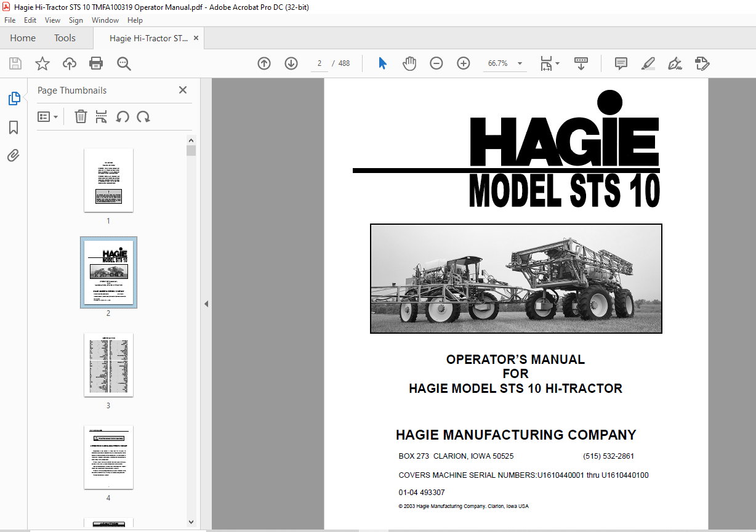Click the scrolling mode toolbar icon
Screen dimensions: 756x532
(x=581, y=63)
